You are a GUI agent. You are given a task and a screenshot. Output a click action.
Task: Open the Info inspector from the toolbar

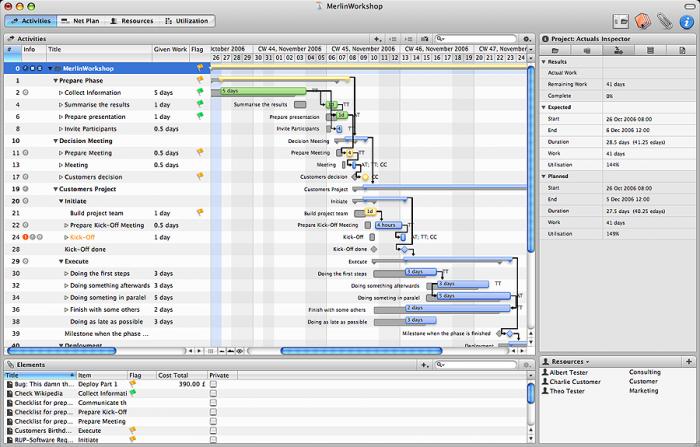click(686, 21)
